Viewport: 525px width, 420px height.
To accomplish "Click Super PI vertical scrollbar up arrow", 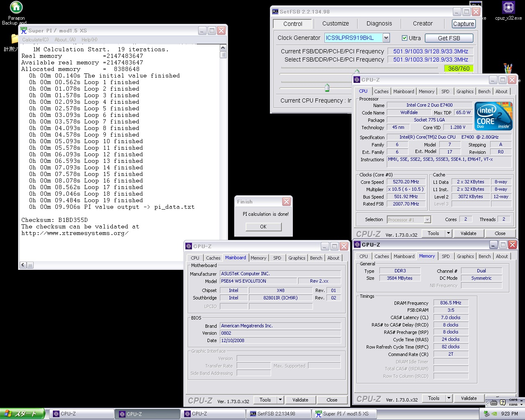I will (x=223, y=48).
